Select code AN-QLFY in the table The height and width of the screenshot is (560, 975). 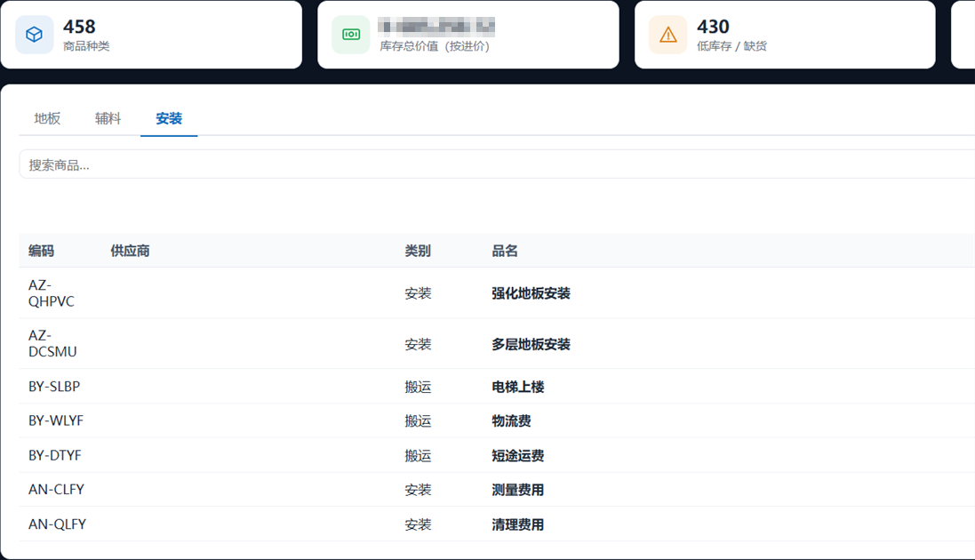point(57,524)
